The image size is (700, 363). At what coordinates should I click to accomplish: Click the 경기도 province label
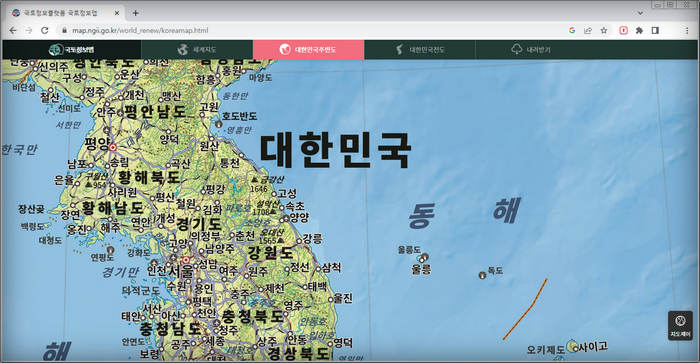click(x=199, y=224)
